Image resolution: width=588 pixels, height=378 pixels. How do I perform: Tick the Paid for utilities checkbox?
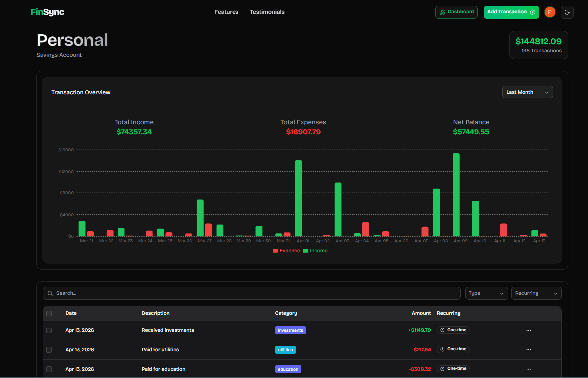pyautogui.click(x=49, y=350)
